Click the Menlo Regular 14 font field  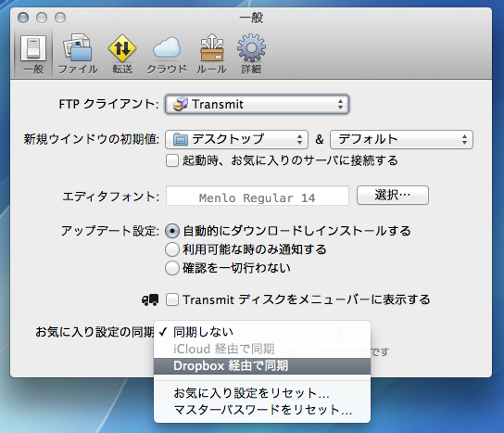pyautogui.click(x=258, y=196)
